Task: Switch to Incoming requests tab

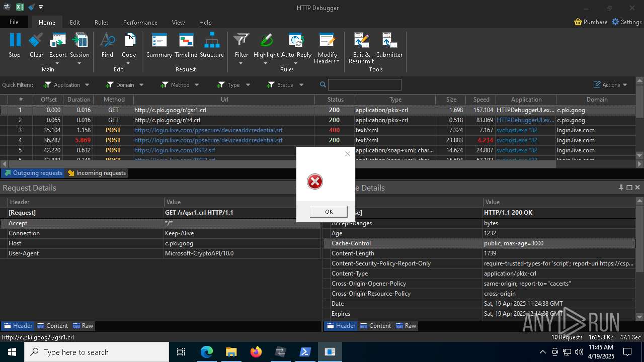Action: [97, 173]
